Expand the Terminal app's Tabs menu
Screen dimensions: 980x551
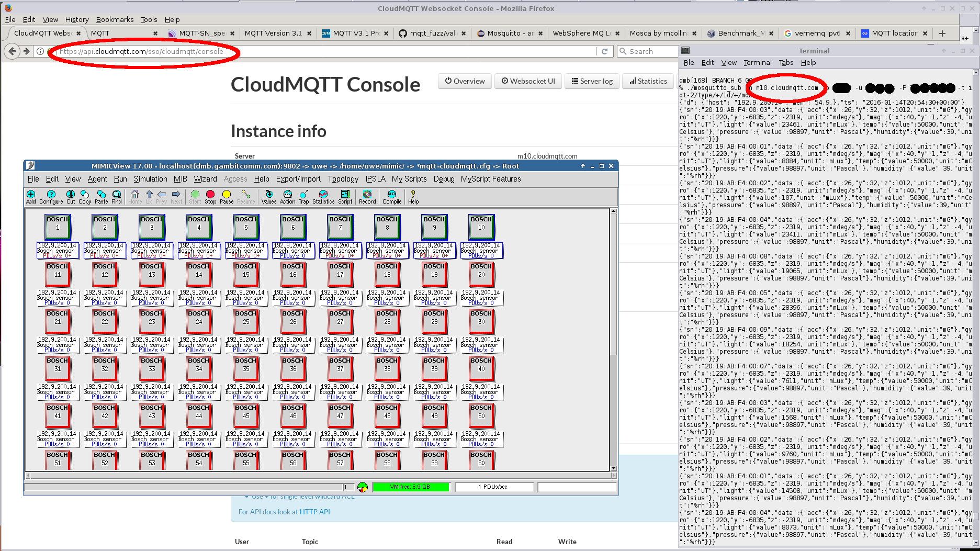point(786,63)
